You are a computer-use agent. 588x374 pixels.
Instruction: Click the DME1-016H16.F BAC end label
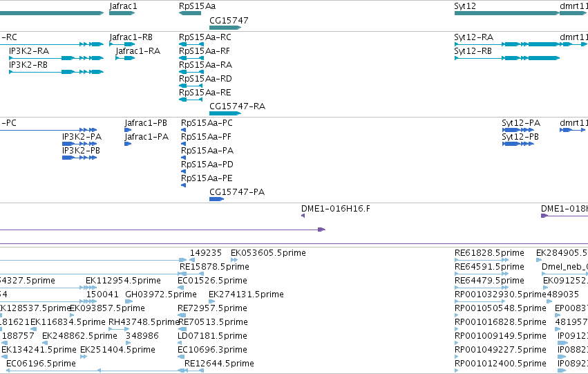click(x=336, y=209)
